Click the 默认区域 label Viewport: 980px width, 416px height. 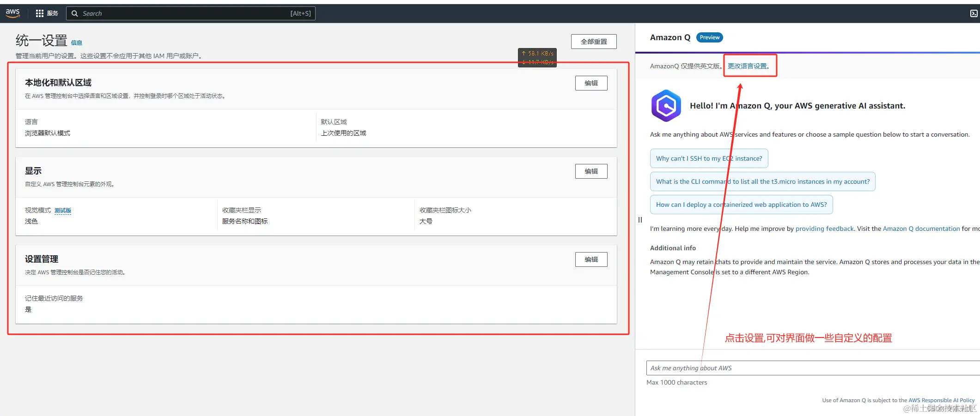pos(334,122)
